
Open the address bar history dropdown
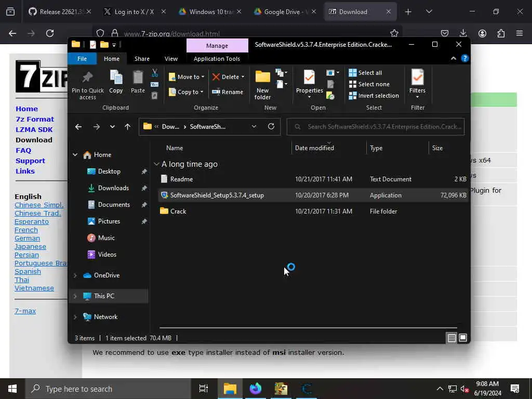(254, 127)
